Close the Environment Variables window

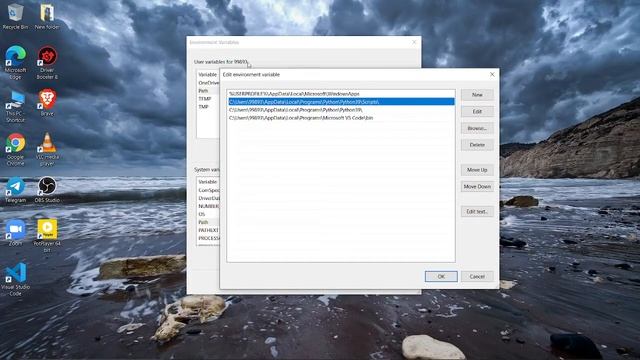[x=414, y=42]
